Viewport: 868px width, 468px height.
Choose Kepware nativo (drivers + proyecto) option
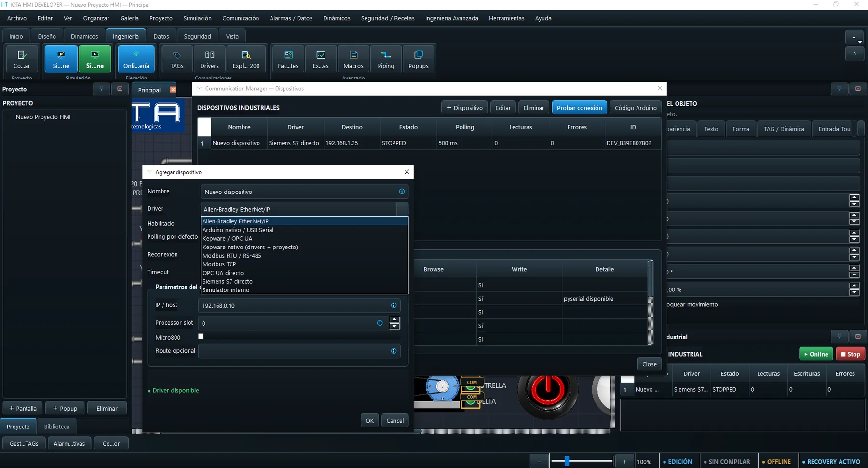tap(304, 247)
